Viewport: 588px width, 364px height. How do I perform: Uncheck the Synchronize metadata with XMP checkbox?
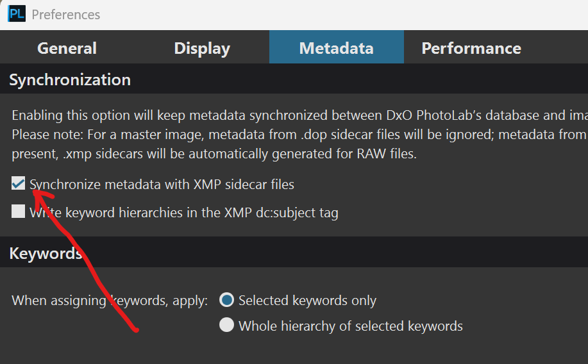click(18, 185)
